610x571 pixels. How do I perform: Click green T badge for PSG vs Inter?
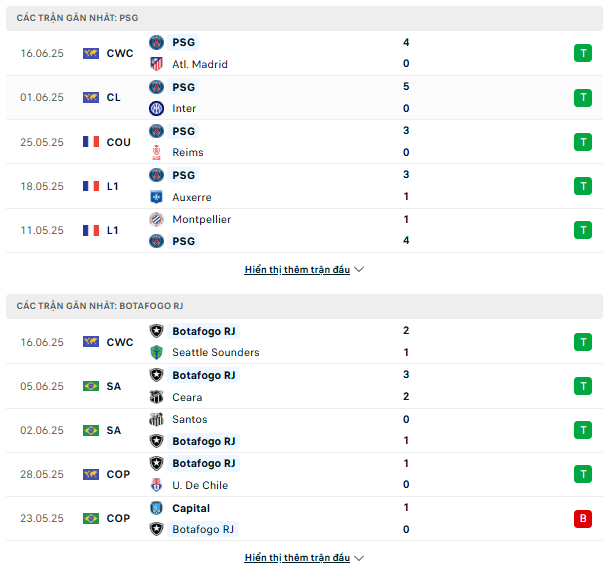[583, 98]
